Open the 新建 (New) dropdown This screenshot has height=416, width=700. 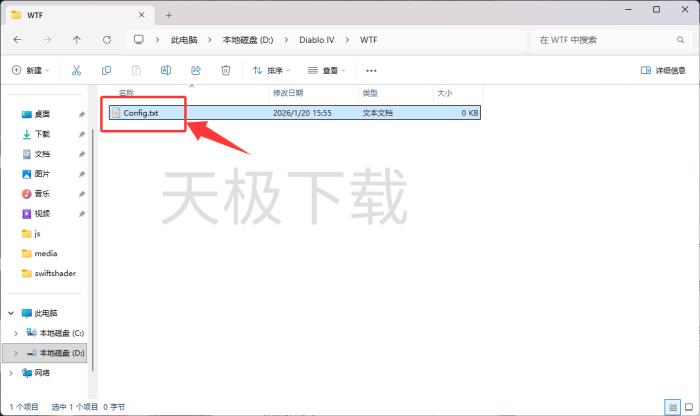pos(30,71)
